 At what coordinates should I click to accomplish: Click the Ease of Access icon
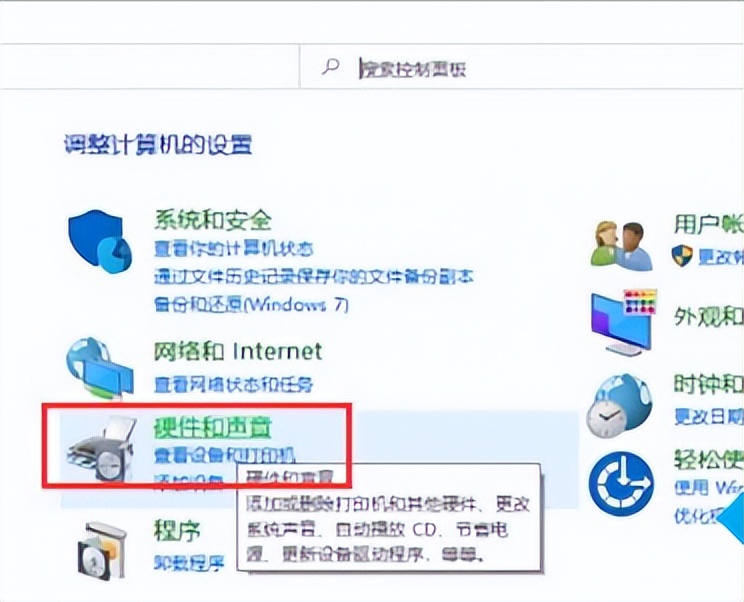pyautogui.click(x=621, y=483)
